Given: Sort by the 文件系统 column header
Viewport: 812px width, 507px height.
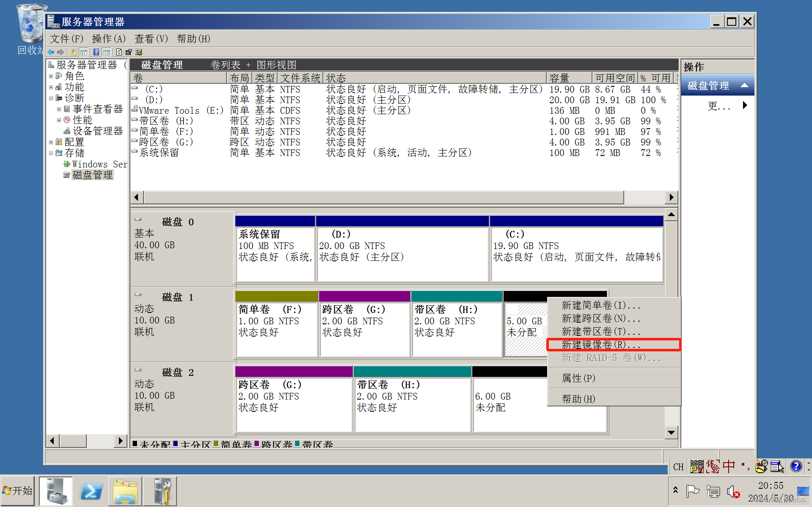Looking at the screenshot, I should click(300, 78).
